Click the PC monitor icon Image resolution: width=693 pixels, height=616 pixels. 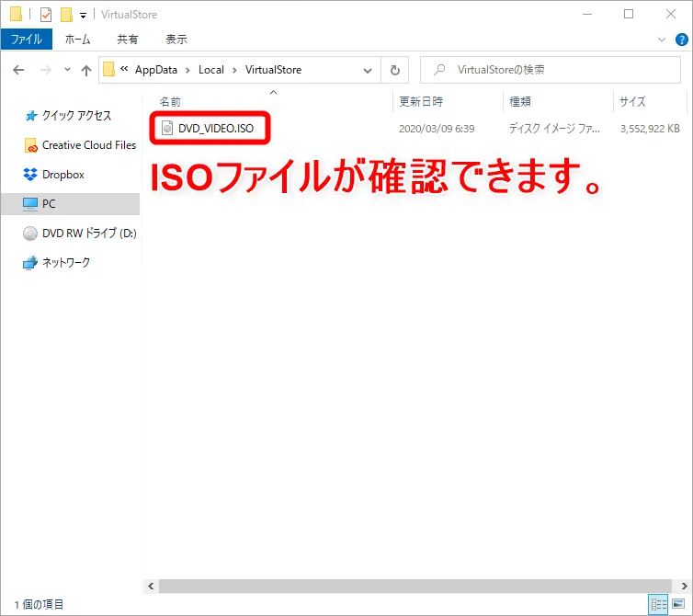(30, 204)
